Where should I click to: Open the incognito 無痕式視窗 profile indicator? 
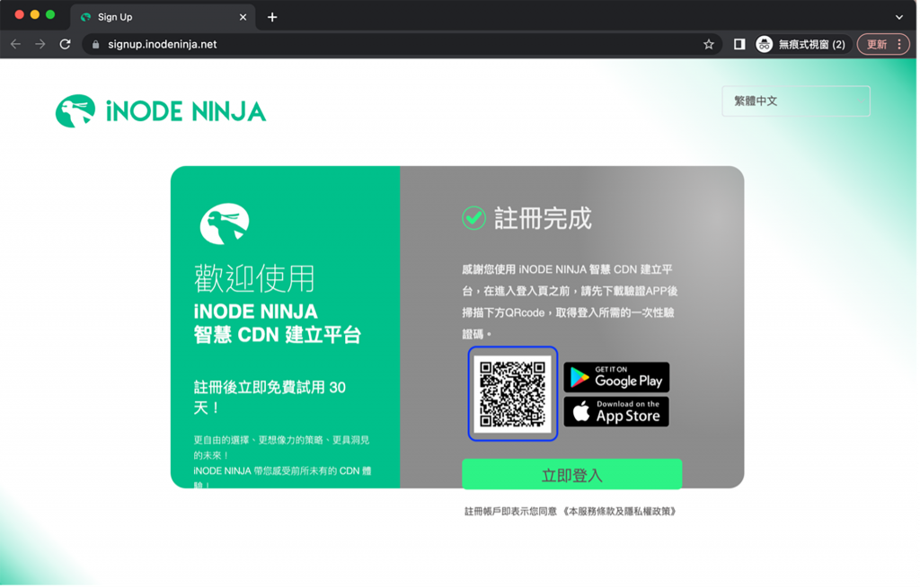pos(801,45)
